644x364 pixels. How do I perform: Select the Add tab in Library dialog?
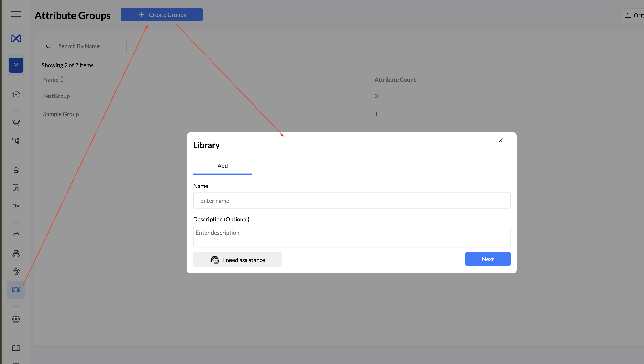pos(222,166)
